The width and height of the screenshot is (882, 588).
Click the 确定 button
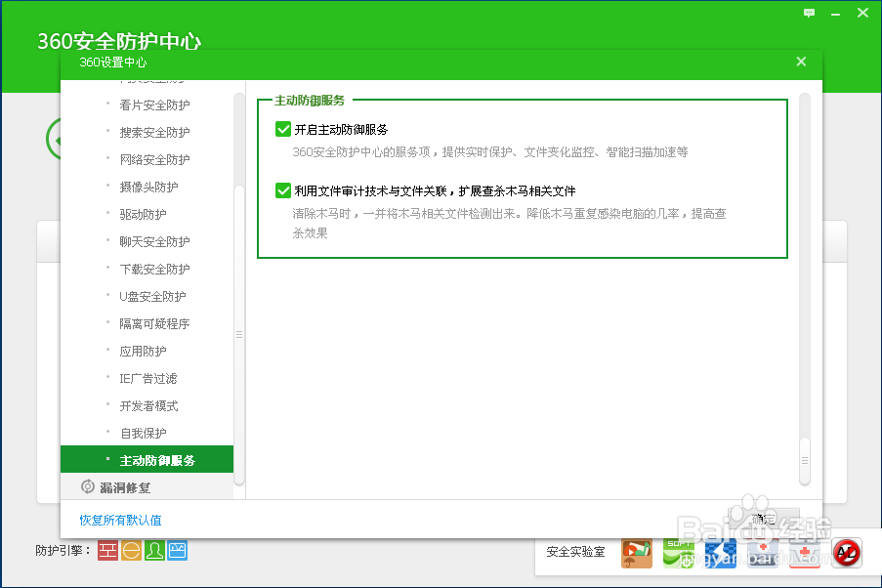763,519
